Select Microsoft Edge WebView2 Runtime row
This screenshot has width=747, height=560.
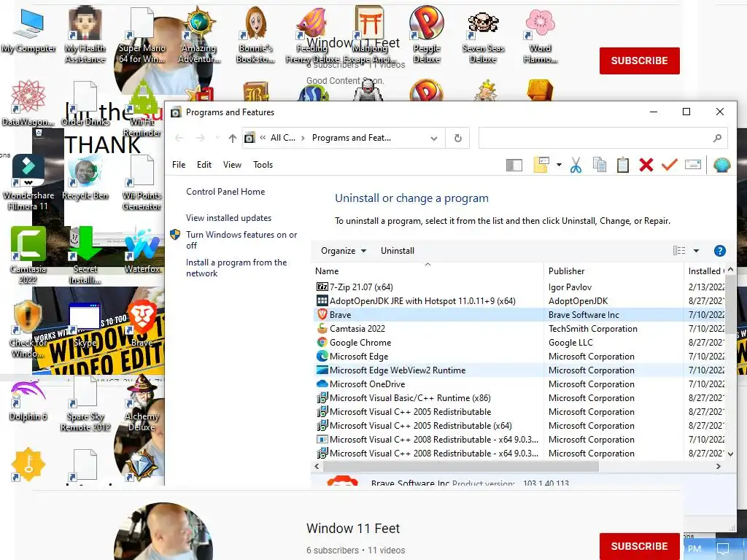coord(519,370)
